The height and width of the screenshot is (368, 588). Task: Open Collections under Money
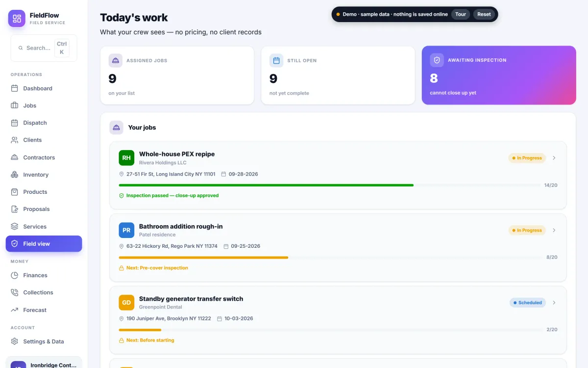pos(44,292)
